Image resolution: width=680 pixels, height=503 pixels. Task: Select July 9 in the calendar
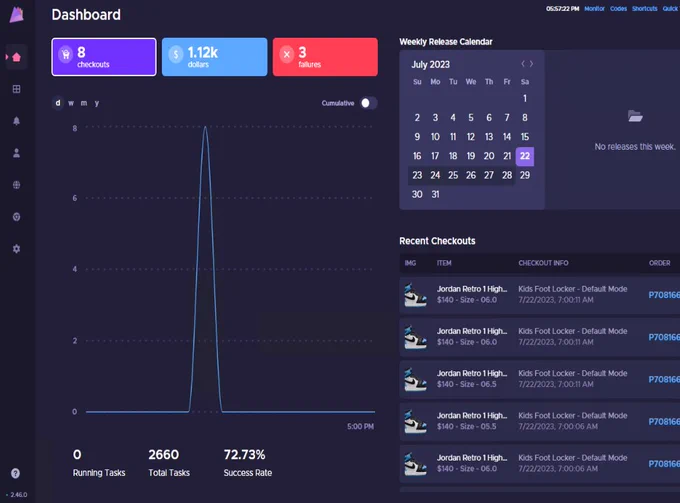pos(417,137)
